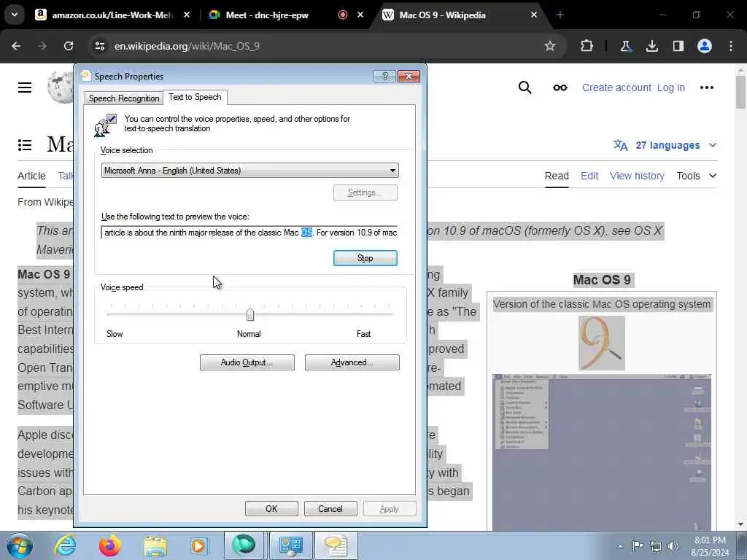Open the Chrome extensions puzzle icon
This screenshot has height=560, width=747.
(587, 46)
